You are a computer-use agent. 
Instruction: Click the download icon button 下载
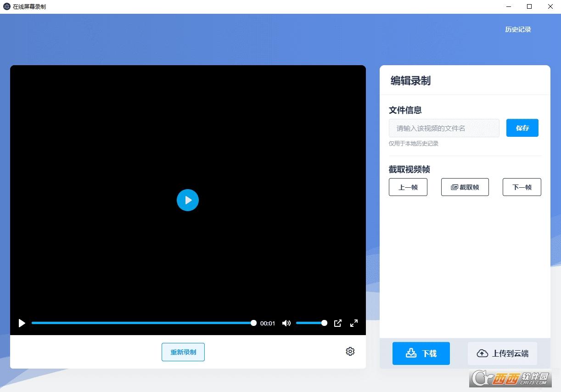point(421,353)
